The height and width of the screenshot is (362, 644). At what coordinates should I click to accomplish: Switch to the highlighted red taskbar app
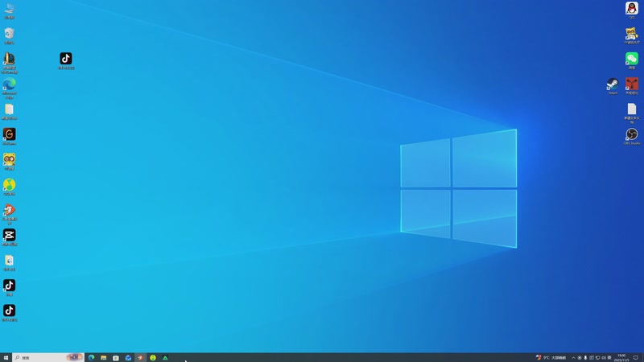click(140, 357)
